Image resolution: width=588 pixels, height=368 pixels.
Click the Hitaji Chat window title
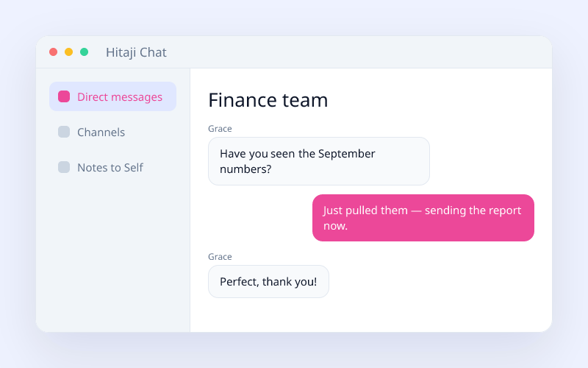click(136, 52)
